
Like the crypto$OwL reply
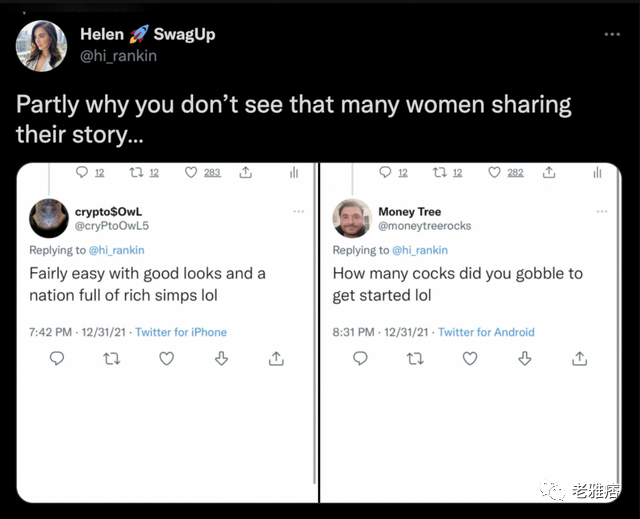click(167, 358)
